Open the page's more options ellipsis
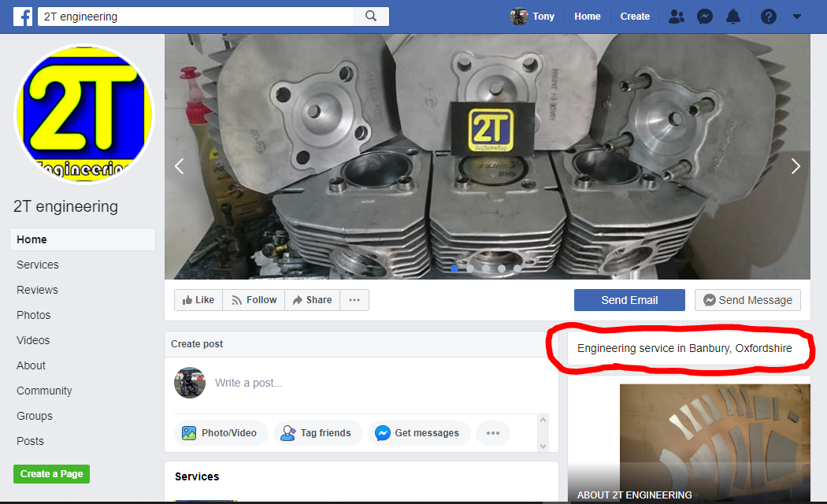The height and width of the screenshot is (504, 827). point(354,300)
